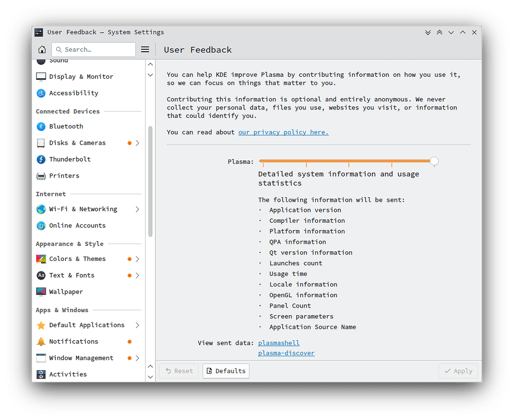Open Online Accounts via its icon
This screenshot has width=514, height=420.
tap(41, 226)
